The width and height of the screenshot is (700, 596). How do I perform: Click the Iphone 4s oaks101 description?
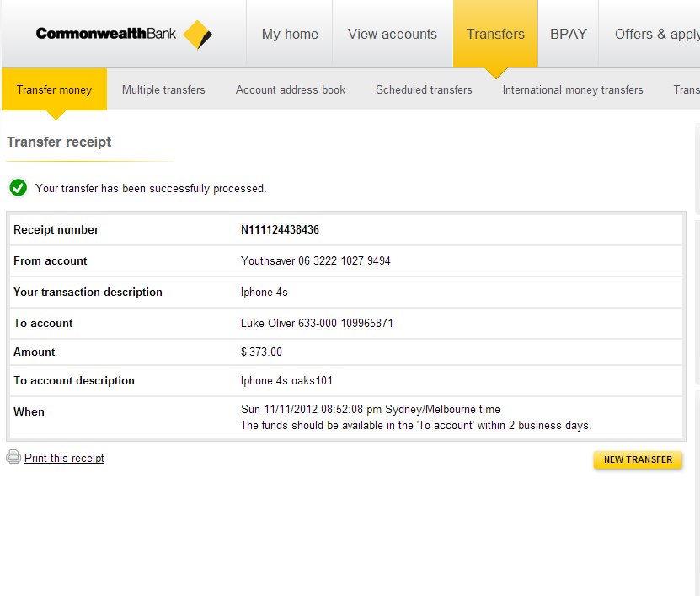(286, 381)
